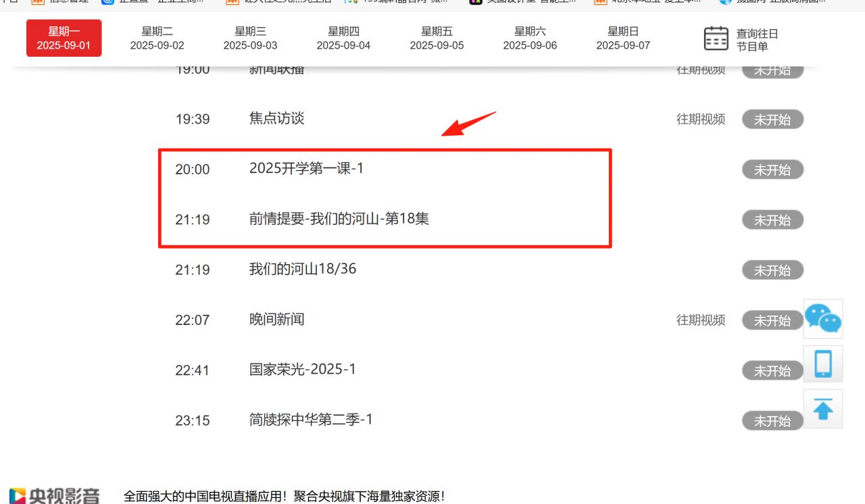Go to 星期六 2025-09-06 schedule
Viewport: 865px width, 504px height.
pyautogui.click(x=530, y=39)
